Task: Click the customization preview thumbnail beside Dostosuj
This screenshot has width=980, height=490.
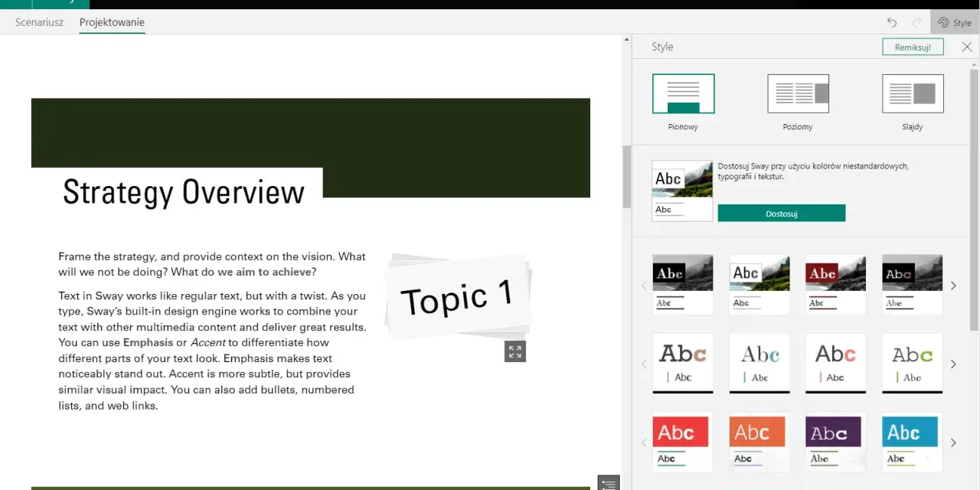Action: [682, 191]
